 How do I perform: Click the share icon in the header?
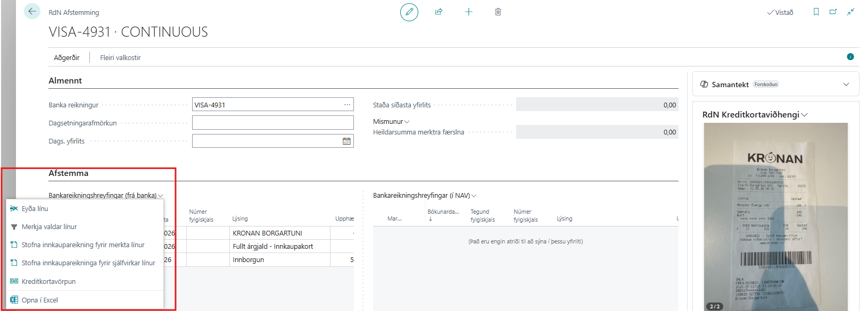[x=439, y=12]
